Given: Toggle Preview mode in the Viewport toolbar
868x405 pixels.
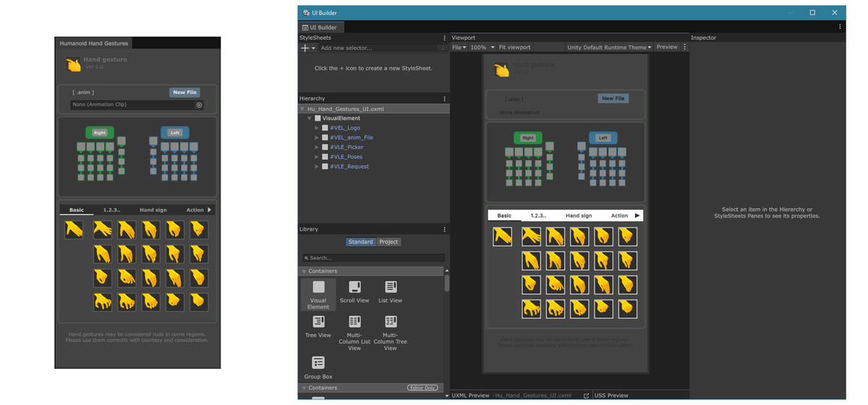Looking at the screenshot, I should [667, 47].
